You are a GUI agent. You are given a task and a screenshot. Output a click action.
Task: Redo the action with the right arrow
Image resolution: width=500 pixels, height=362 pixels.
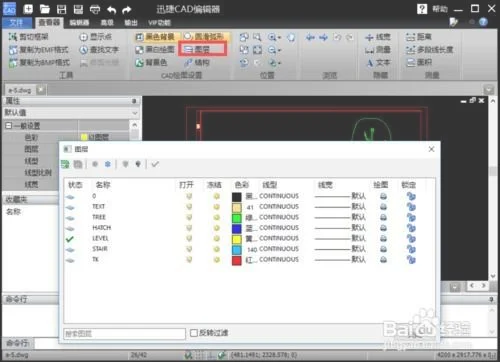[127, 10]
